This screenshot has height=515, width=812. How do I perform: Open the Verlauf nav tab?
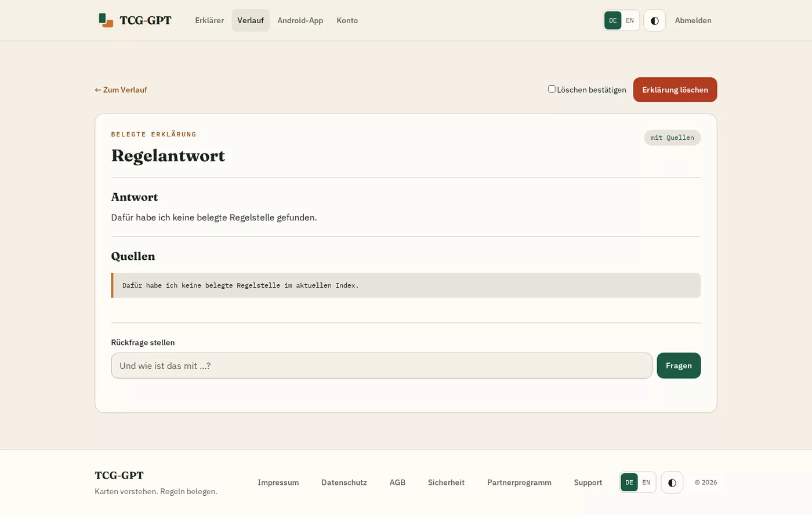point(251,20)
